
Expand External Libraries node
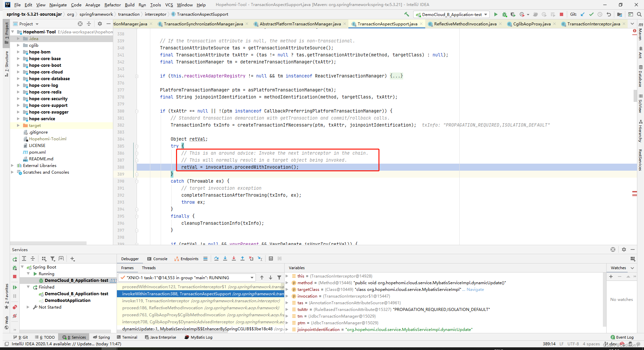(12, 165)
